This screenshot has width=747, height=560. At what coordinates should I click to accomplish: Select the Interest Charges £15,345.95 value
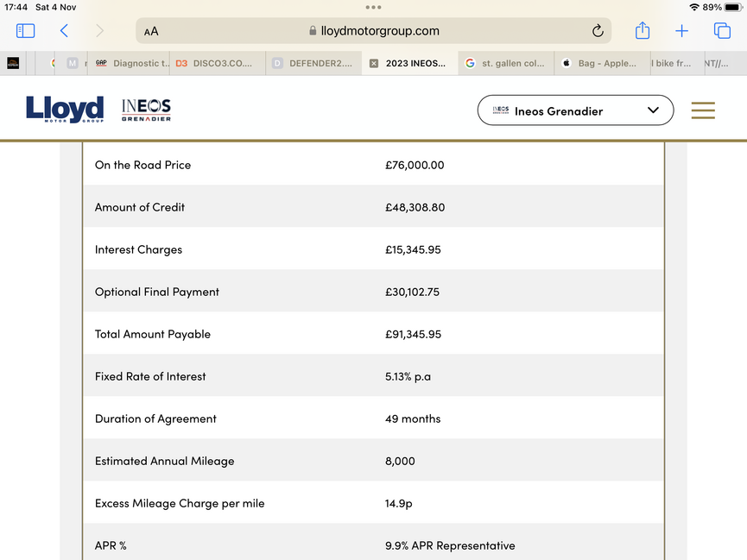413,250
